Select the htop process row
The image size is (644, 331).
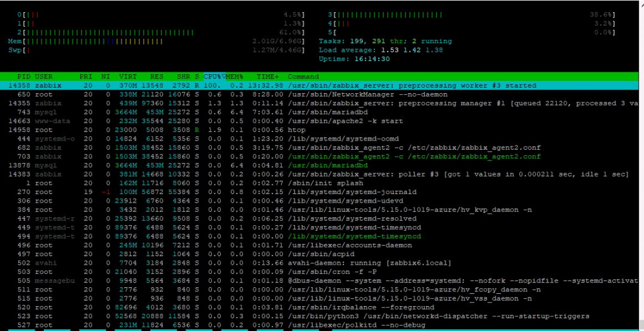pos(320,130)
